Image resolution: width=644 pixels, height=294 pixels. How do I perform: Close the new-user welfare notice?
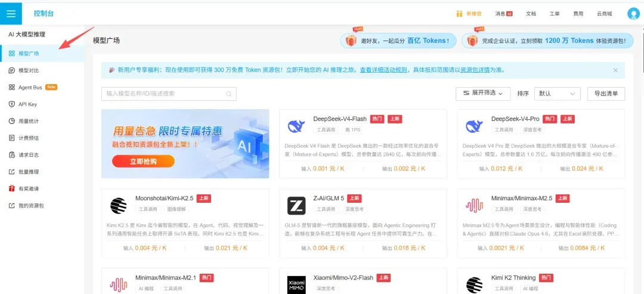coord(615,70)
